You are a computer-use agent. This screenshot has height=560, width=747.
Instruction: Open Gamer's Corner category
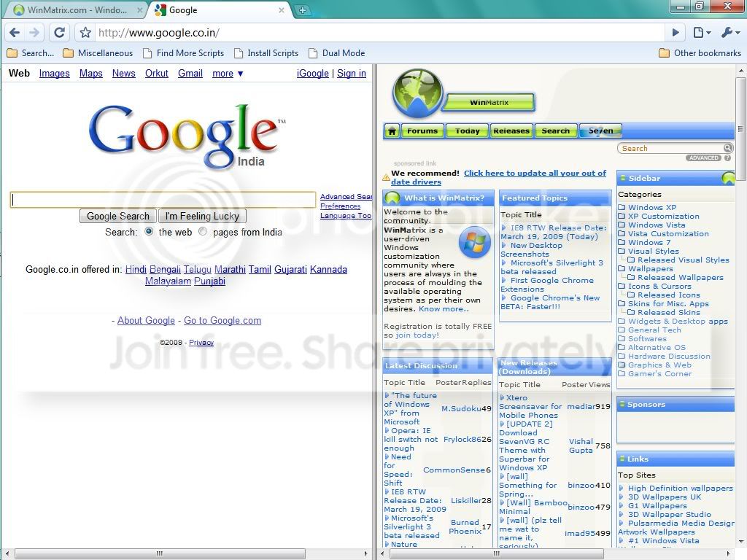click(x=654, y=374)
